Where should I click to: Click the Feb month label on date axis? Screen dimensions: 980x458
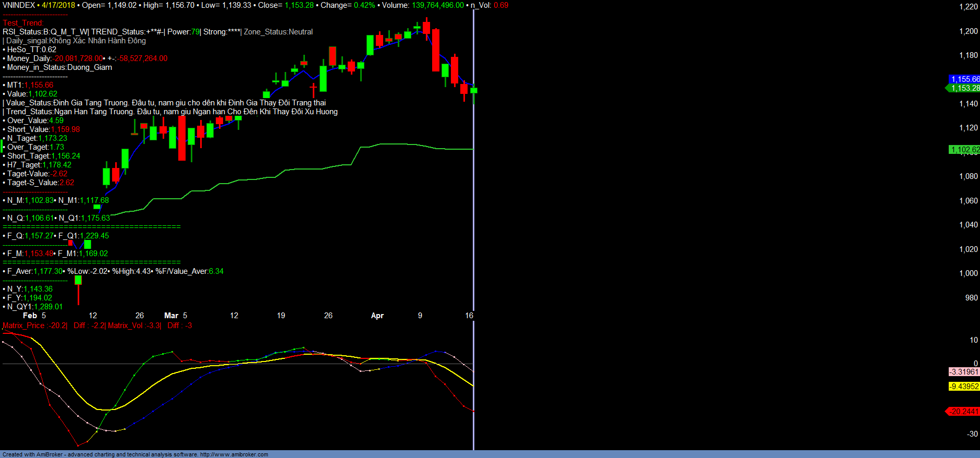click(30, 316)
